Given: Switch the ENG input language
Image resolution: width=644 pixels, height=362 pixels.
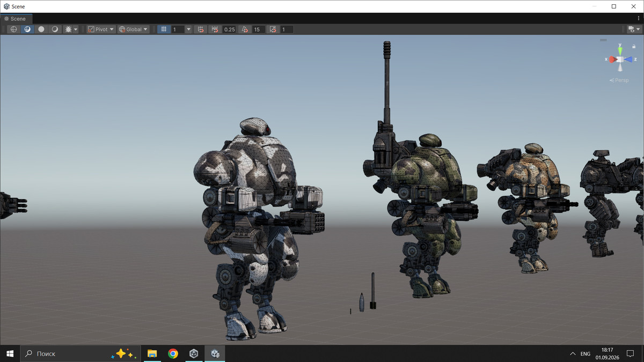Looking at the screenshot, I should 586,354.
